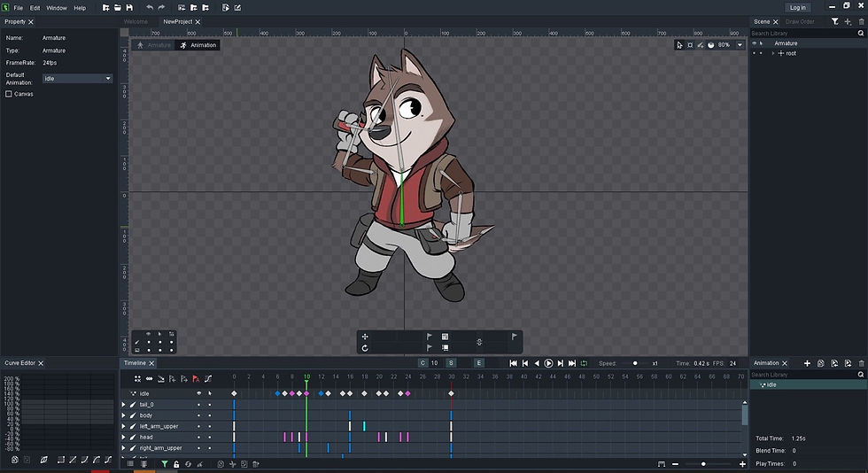This screenshot has width=868, height=473.
Task: Click the curve icon in the timeline toolbar
Action: click(208, 379)
